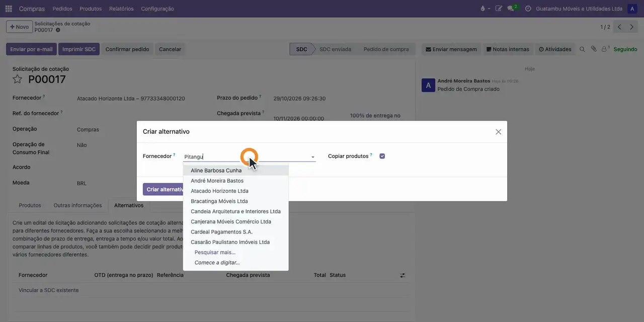644x322 pixels.
Task: Pick Atacado Horizonte Ltda in the dropdown list
Action: pos(235,191)
